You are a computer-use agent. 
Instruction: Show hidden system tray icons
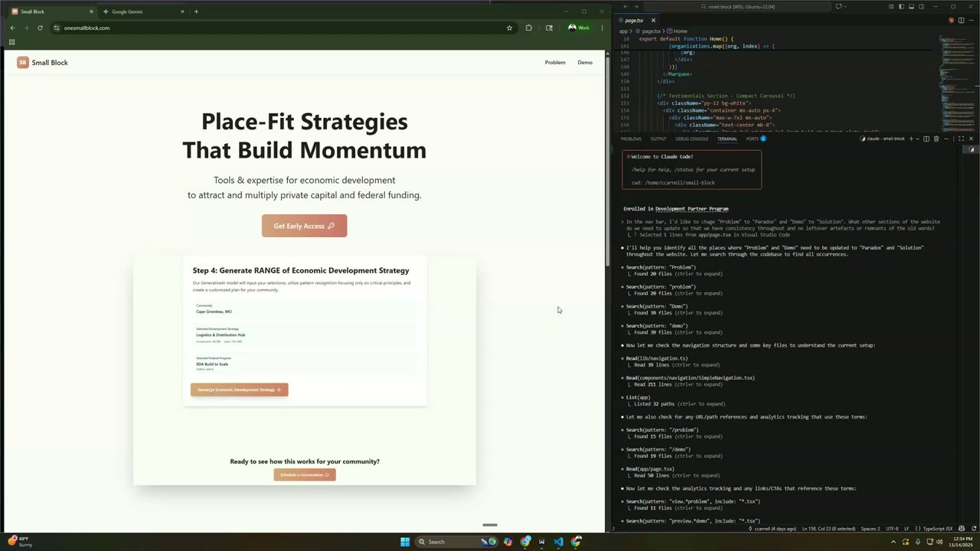[893, 542]
